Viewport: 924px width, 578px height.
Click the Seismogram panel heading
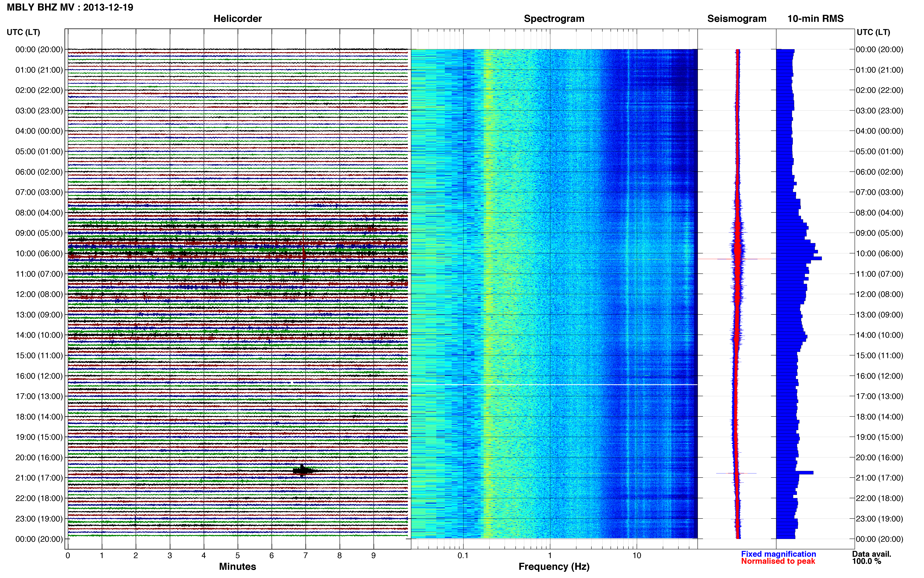click(x=737, y=19)
